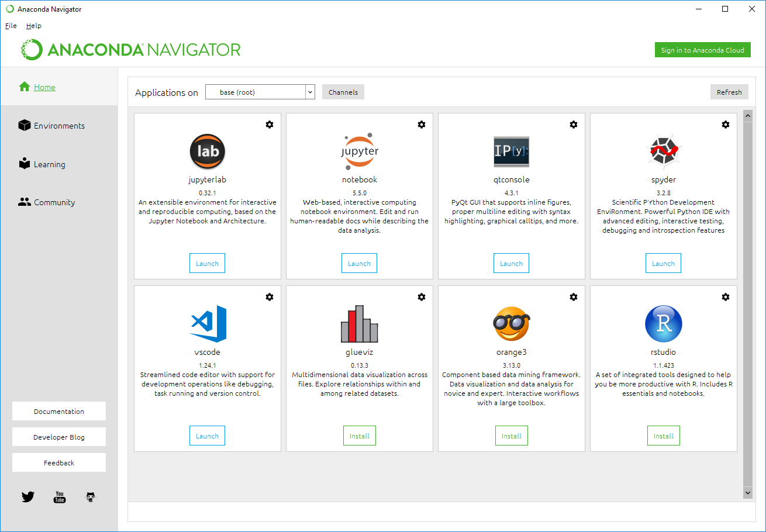Launch vscode
The height and width of the screenshot is (532, 766).
click(x=207, y=436)
